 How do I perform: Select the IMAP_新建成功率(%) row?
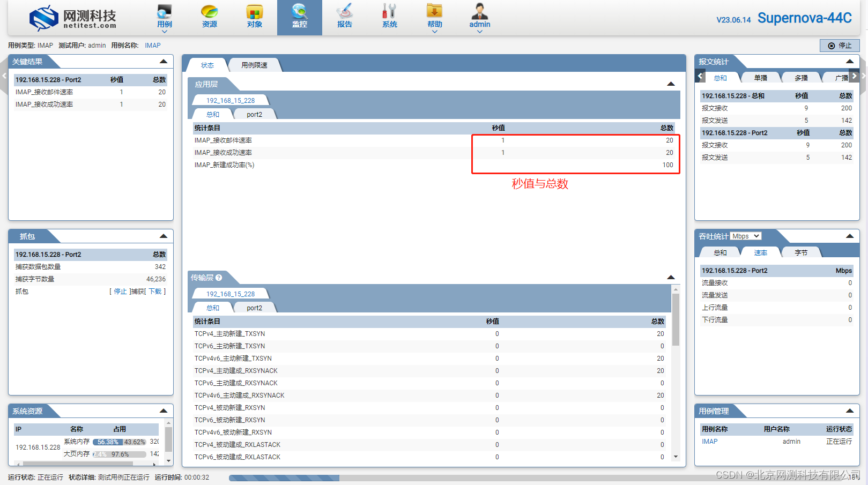[x=434, y=165]
